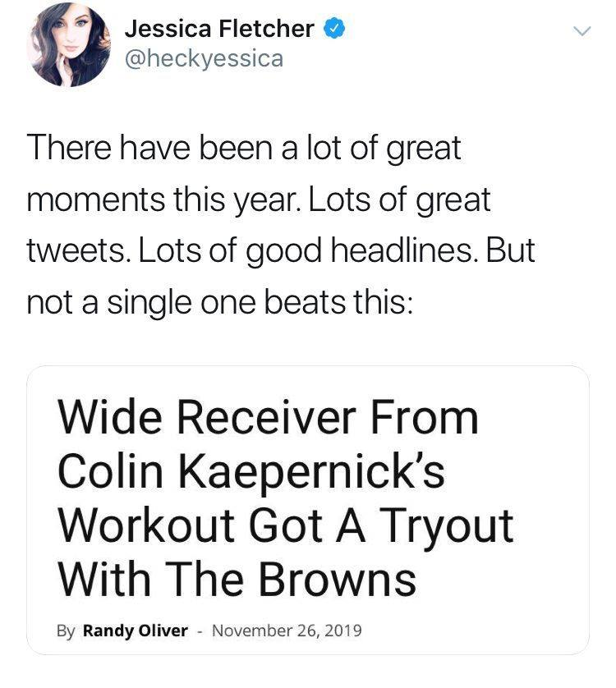Click the Jessica Fletcher display name

tap(219, 29)
